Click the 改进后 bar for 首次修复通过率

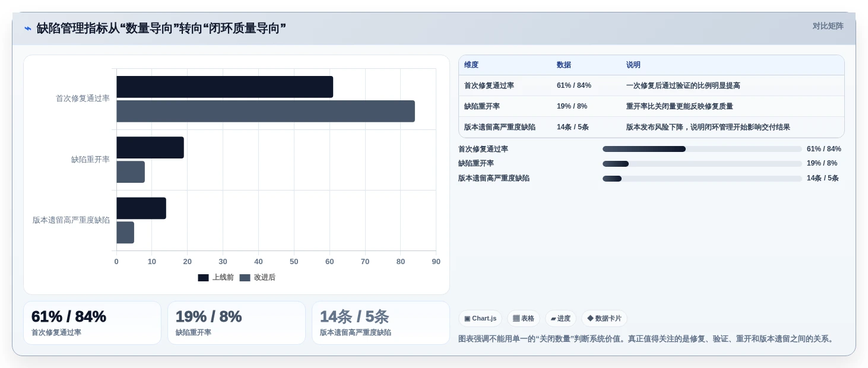pos(265,111)
